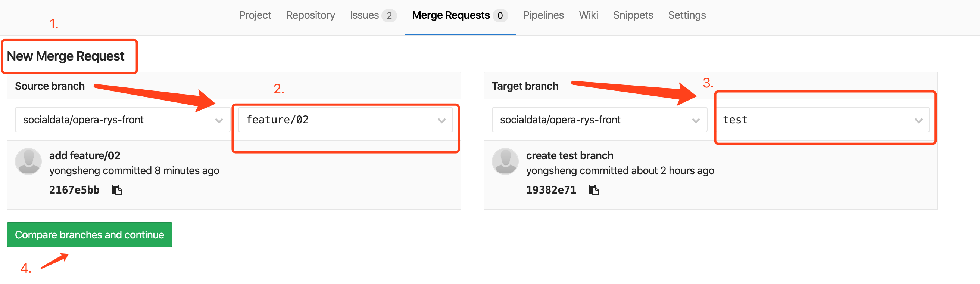
Task: Open the 'create test branch' commit link
Action: coord(569,155)
